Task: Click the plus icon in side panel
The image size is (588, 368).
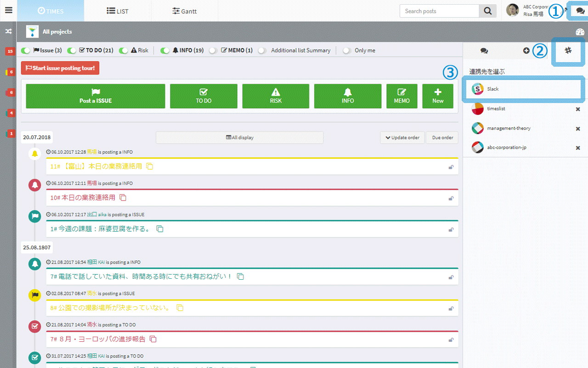Action: click(526, 51)
